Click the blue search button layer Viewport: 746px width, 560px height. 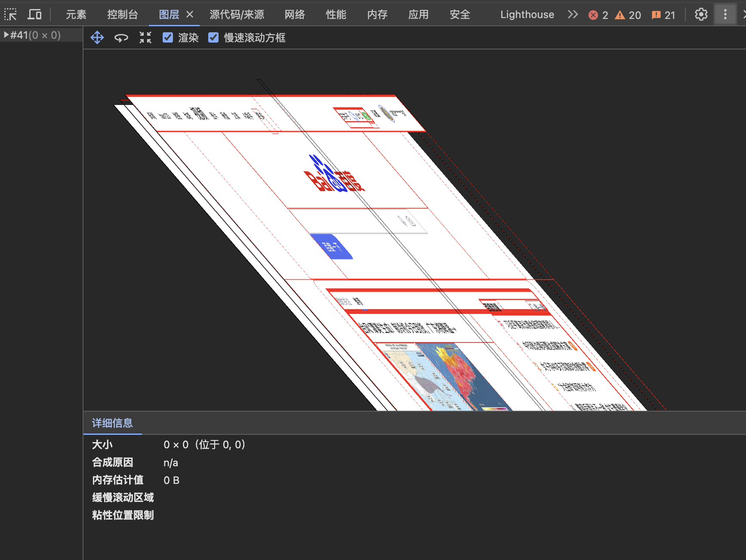[331, 246]
